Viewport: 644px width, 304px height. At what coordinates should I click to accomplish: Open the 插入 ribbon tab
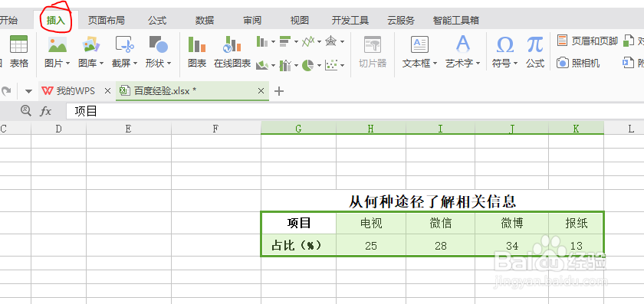coord(56,20)
